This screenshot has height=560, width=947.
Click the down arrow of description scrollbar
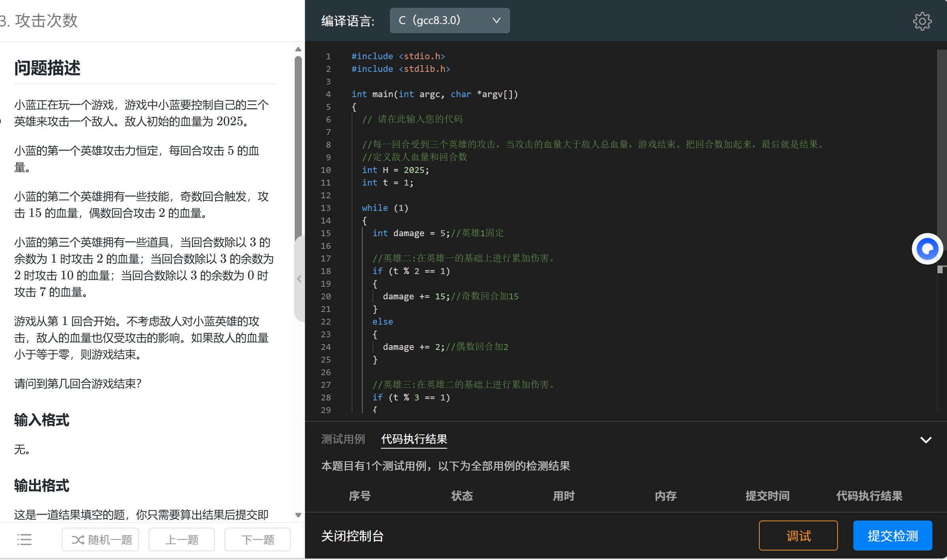(x=298, y=515)
